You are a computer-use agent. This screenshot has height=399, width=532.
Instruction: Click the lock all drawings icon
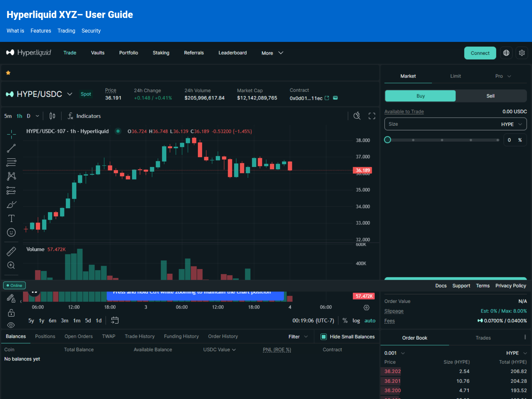click(11, 313)
